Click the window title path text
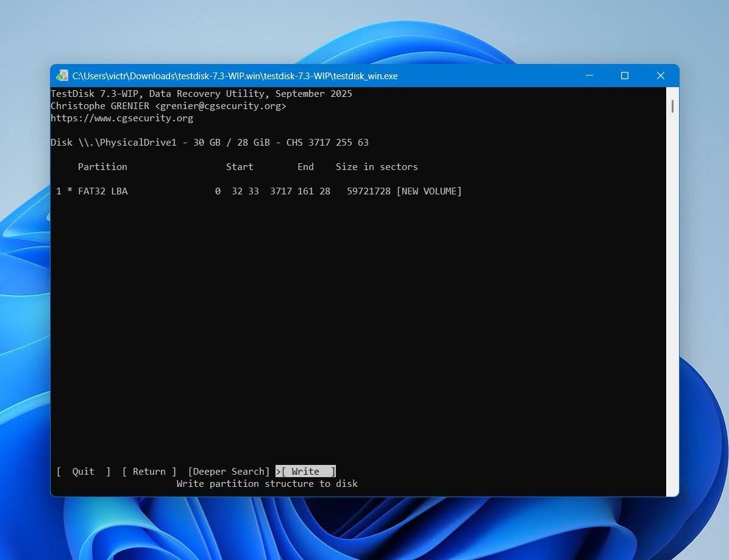 (x=235, y=76)
